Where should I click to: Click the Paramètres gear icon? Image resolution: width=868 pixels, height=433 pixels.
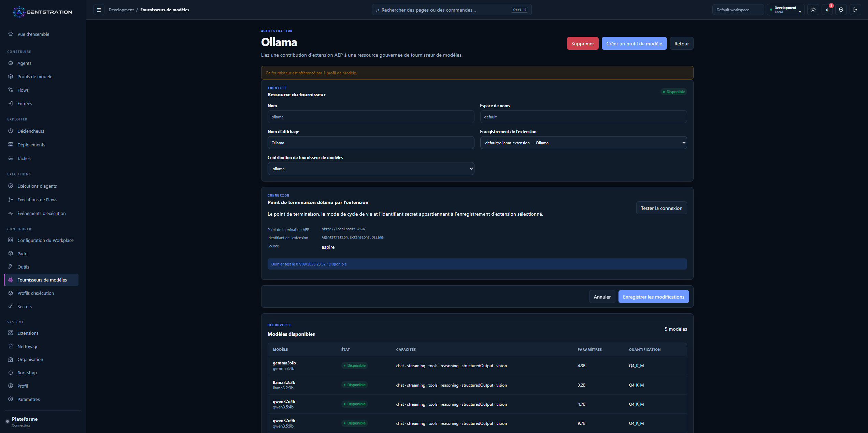point(11,399)
